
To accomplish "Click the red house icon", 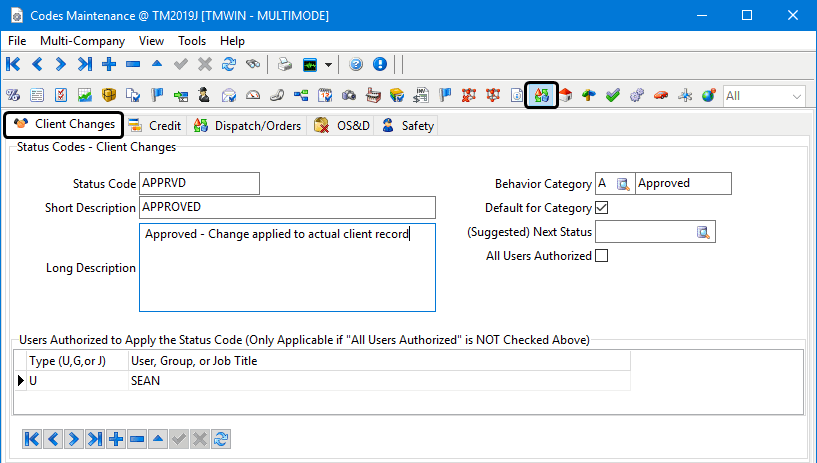I will point(565,96).
